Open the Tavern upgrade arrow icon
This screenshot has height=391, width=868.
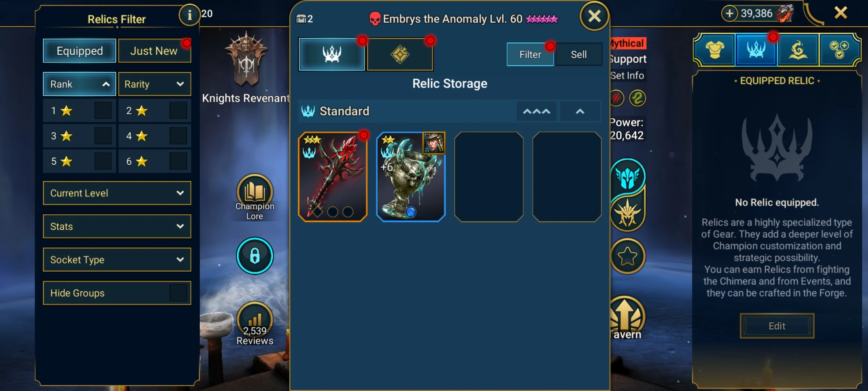pos(627,315)
